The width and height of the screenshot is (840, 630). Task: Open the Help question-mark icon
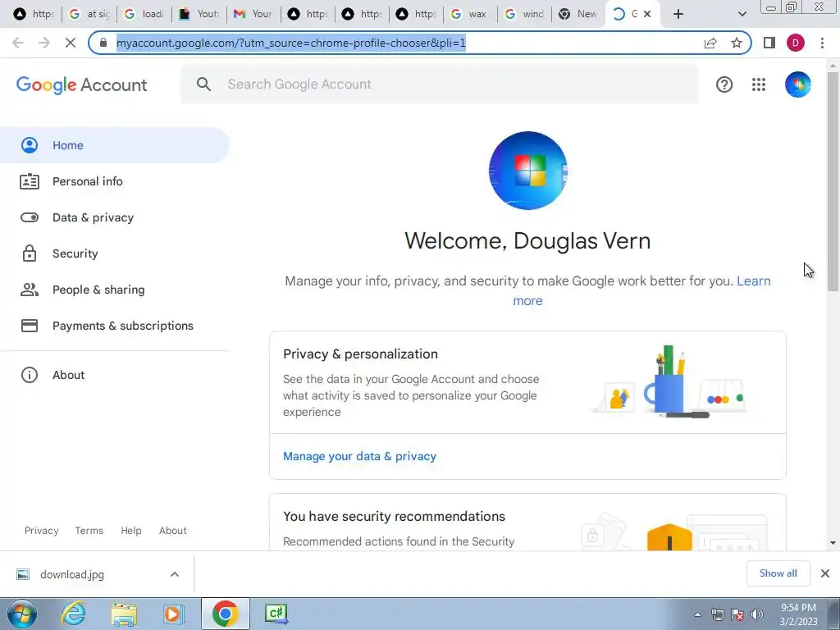(724, 84)
